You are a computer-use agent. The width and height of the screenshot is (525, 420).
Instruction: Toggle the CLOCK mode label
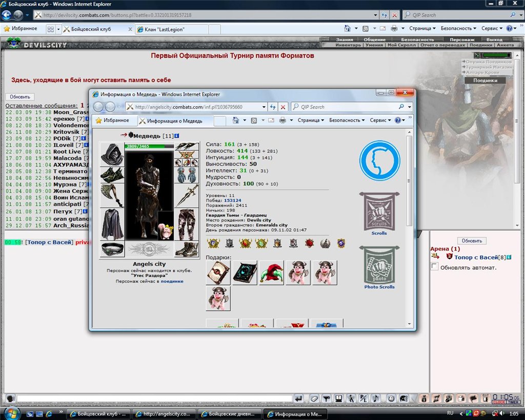coord(499,402)
